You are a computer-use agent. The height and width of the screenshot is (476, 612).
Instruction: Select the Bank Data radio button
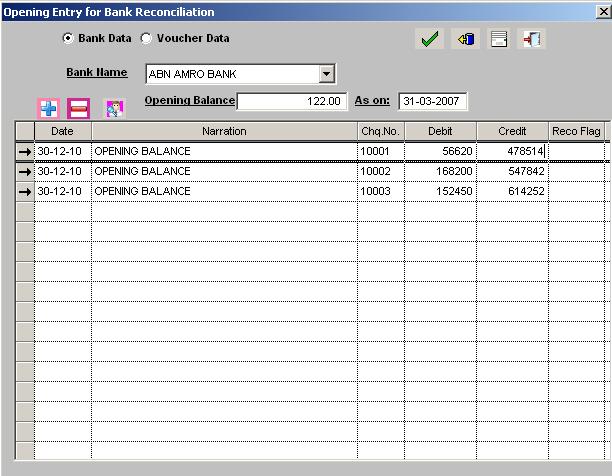pos(68,38)
